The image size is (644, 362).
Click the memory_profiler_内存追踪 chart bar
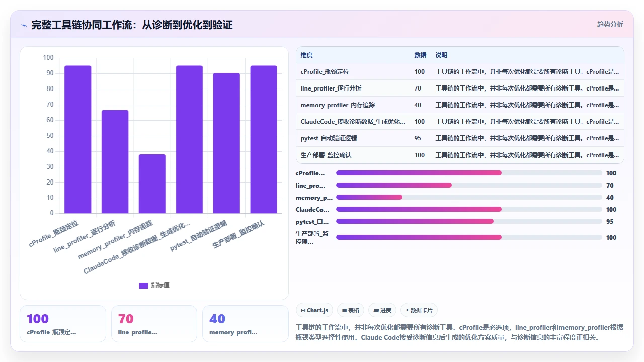click(152, 184)
